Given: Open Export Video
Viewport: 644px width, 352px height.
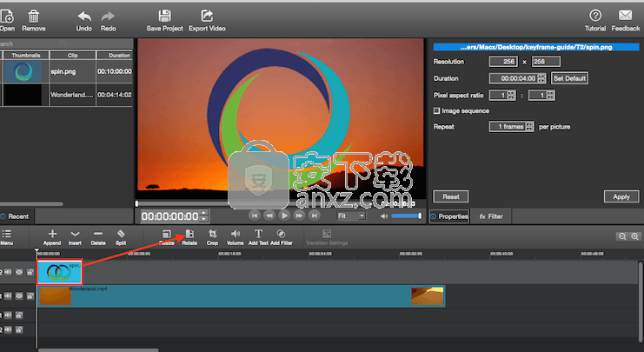Looking at the screenshot, I should [207, 17].
